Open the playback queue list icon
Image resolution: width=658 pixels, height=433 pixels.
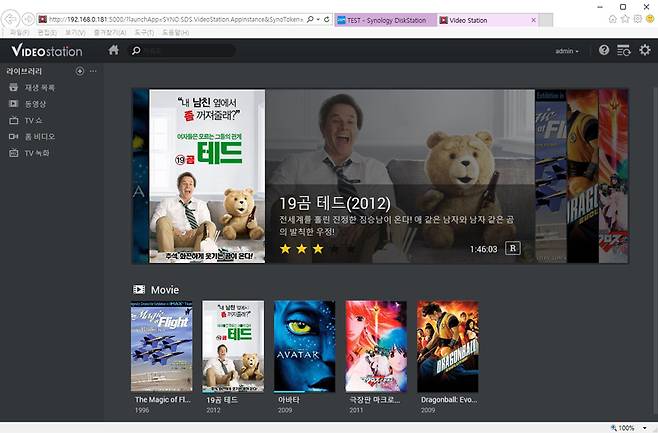tap(624, 50)
